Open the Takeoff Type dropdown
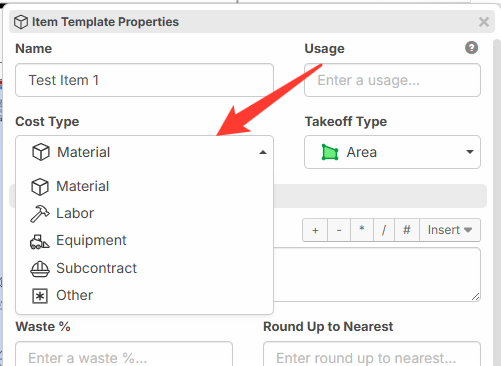501x366 pixels. click(x=392, y=152)
